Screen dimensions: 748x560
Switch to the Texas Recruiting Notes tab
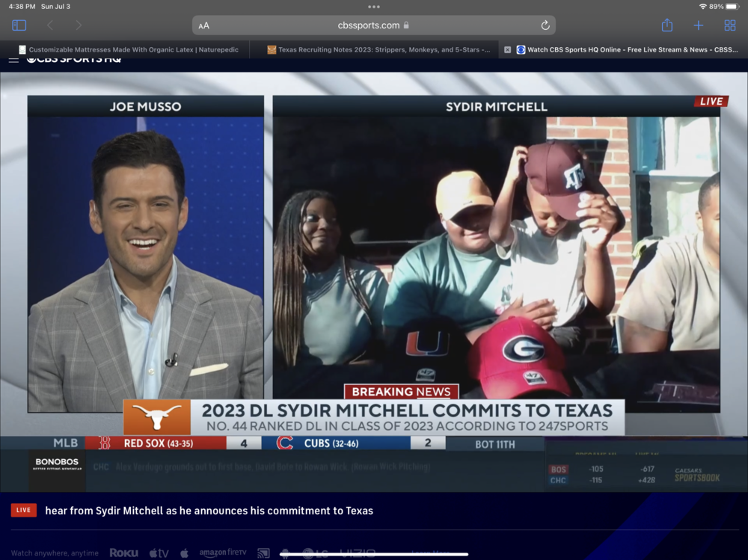[x=378, y=50]
